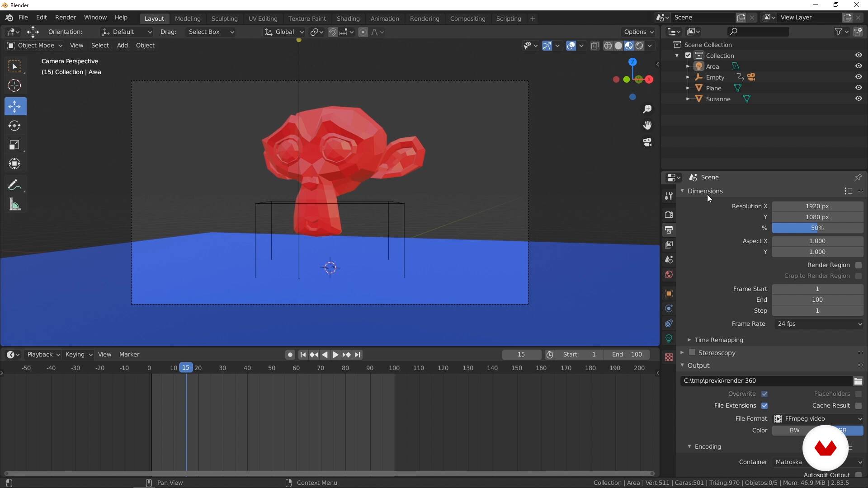Pin the properties editor context
This screenshot has height=488, width=868.
tap(858, 178)
